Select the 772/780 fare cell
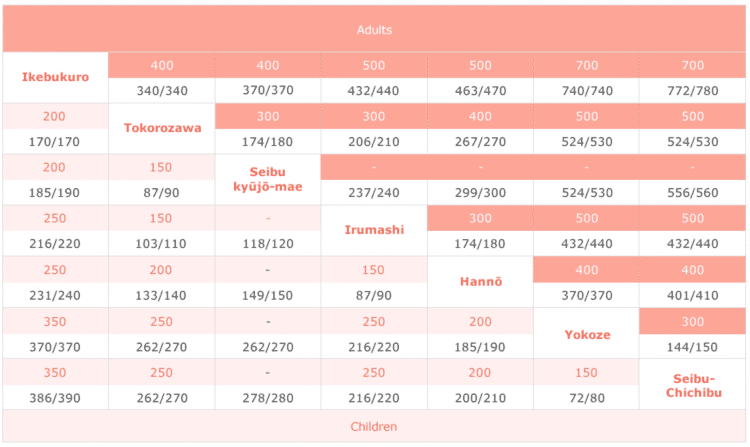The image size is (750, 447). pyautogui.click(x=693, y=90)
